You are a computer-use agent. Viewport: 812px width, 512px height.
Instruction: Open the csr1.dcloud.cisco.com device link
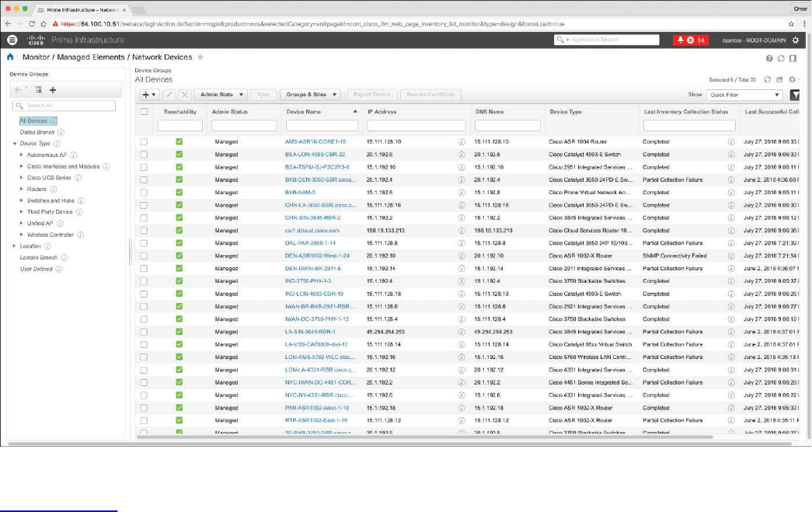[312, 231]
